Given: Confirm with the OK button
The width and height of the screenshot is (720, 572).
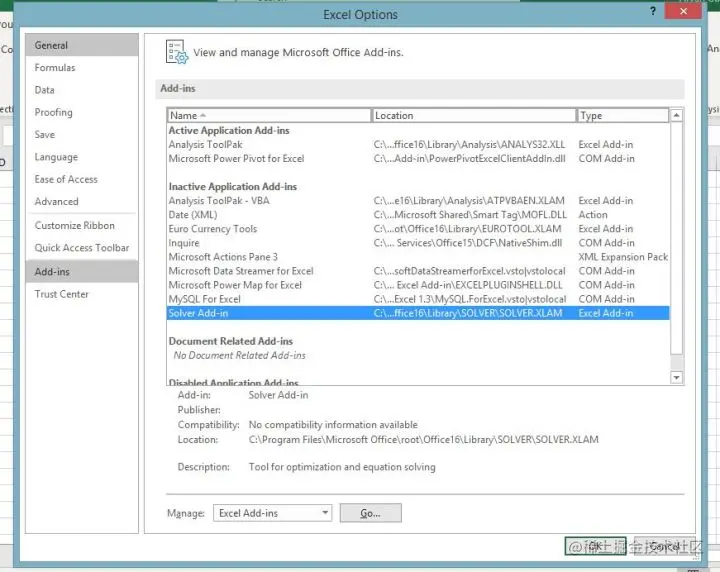Looking at the screenshot, I should 595,546.
